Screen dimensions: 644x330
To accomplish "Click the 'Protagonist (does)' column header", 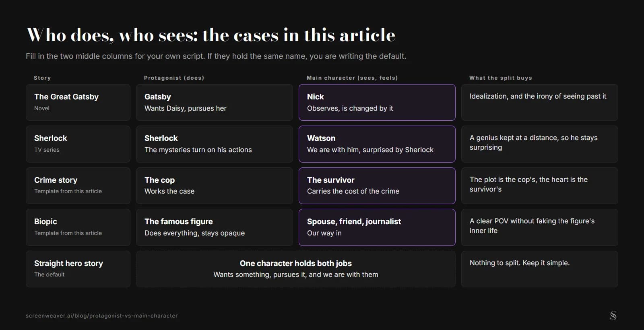I will pyautogui.click(x=174, y=78).
